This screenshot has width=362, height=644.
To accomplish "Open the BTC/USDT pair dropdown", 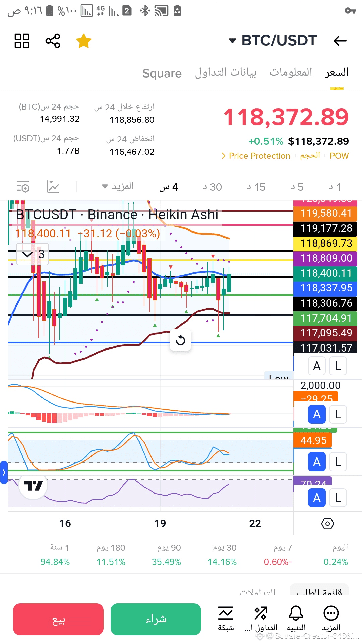I will coord(273,41).
